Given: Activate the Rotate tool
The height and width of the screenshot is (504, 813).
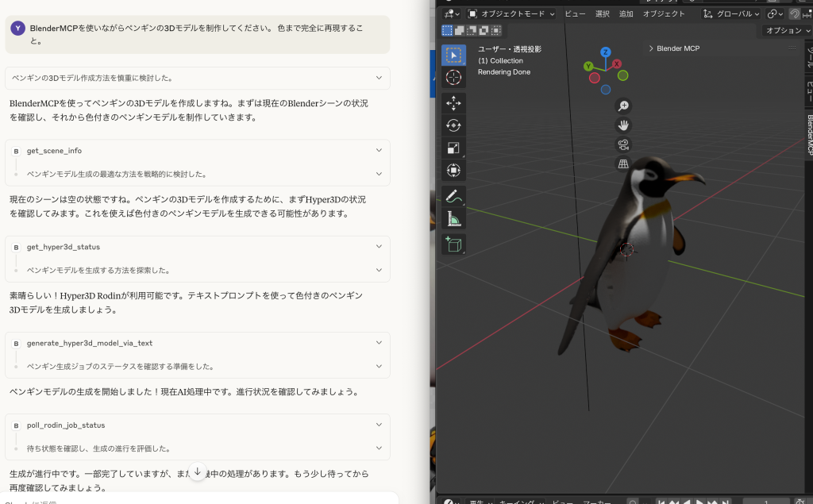Looking at the screenshot, I should click(453, 125).
